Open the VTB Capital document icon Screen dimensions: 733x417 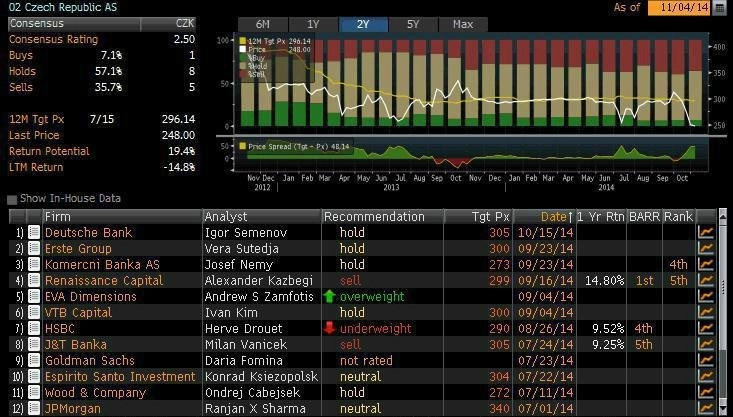(x=34, y=312)
